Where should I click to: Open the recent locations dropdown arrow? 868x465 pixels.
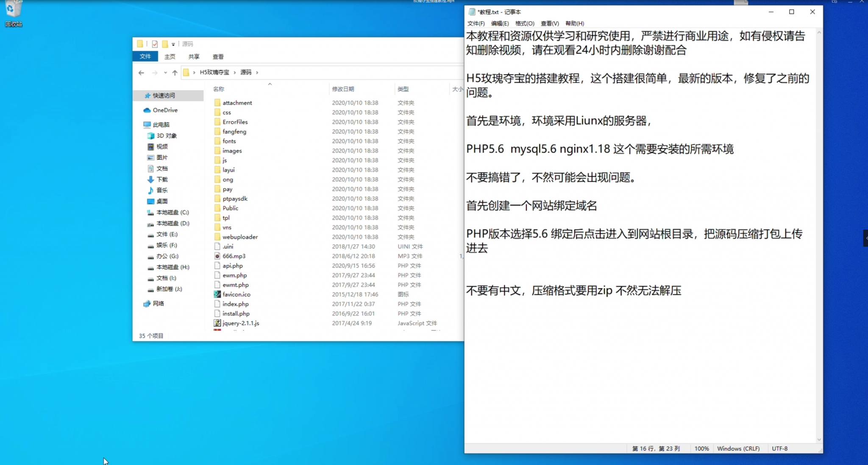tap(165, 73)
